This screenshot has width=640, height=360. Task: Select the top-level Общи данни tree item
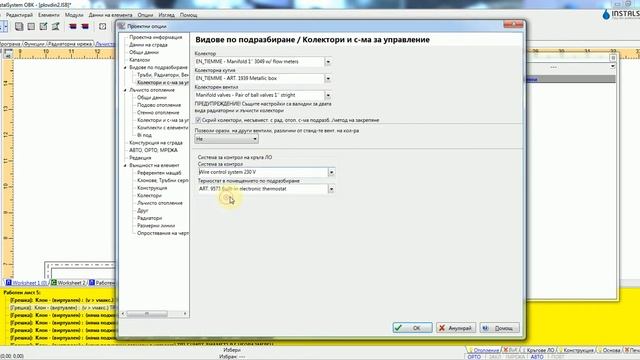pos(144,52)
